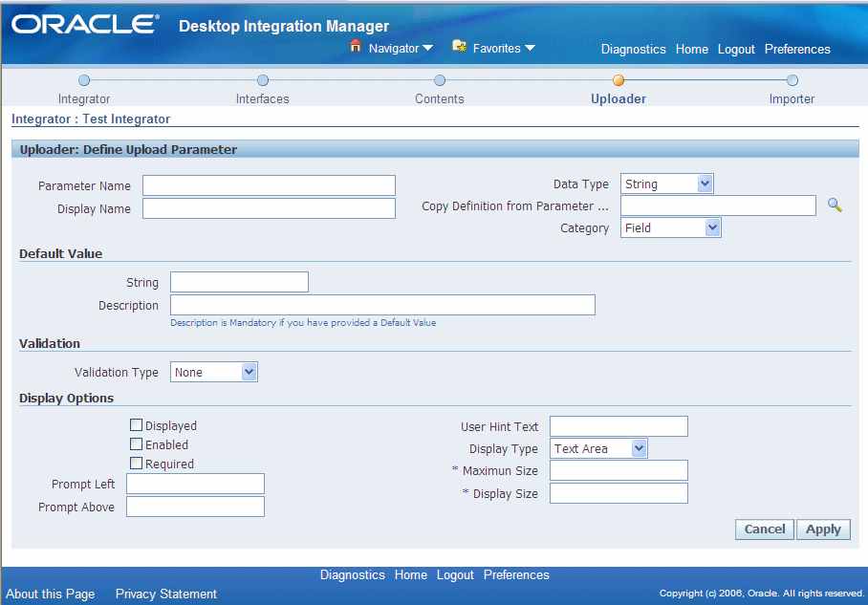Click Logout link in the footer
Image resolution: width=868 pixels, height=605 pixels.
455,575
